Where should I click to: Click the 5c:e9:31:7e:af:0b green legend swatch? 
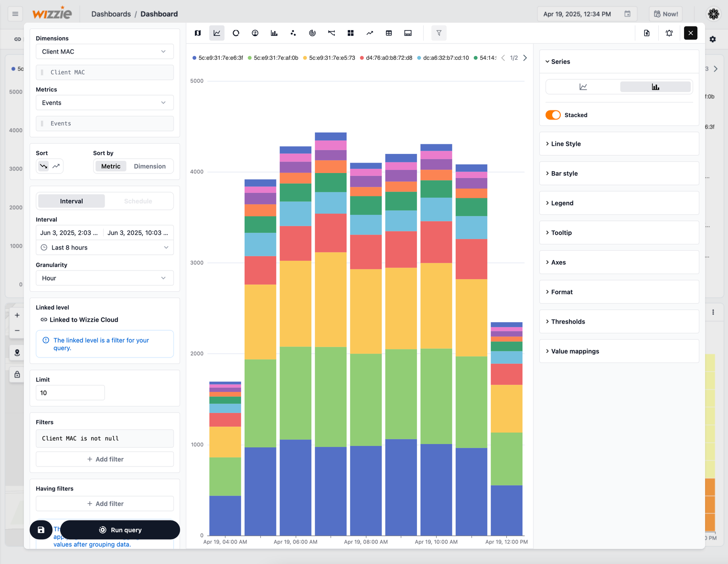click(x=250, y=58)
